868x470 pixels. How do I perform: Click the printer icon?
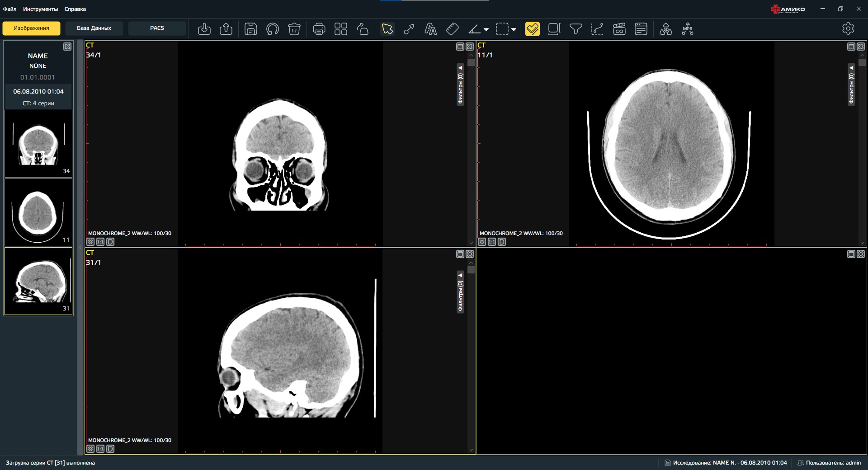[x=319, y=29]
